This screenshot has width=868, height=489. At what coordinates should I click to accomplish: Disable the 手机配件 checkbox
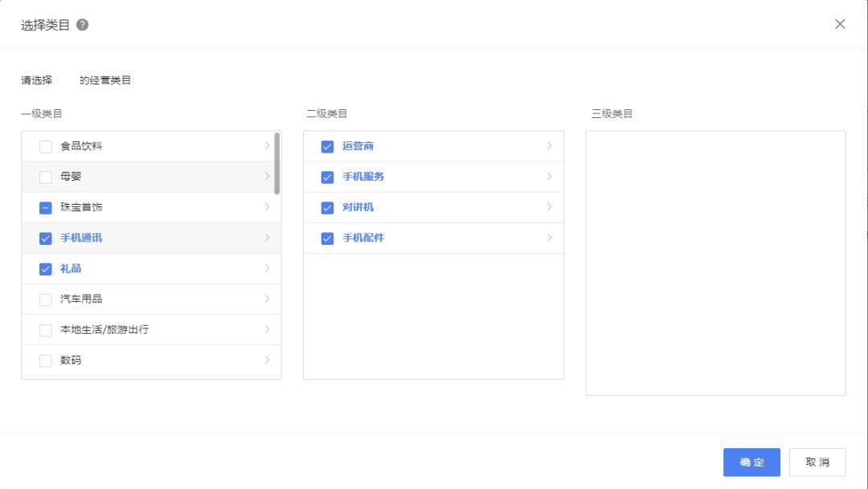click(x=326, y=238)
